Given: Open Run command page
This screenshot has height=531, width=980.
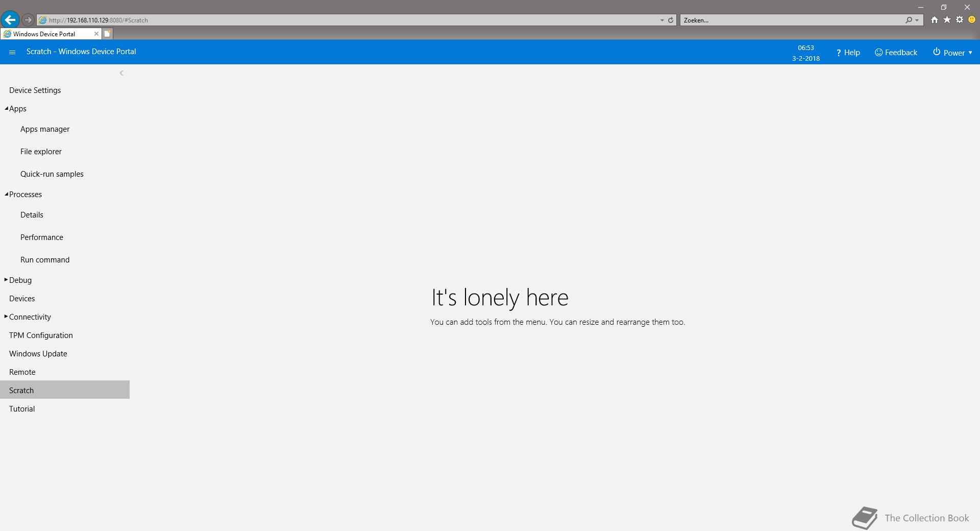Looking at the screenshot, I should click(45, 260).
